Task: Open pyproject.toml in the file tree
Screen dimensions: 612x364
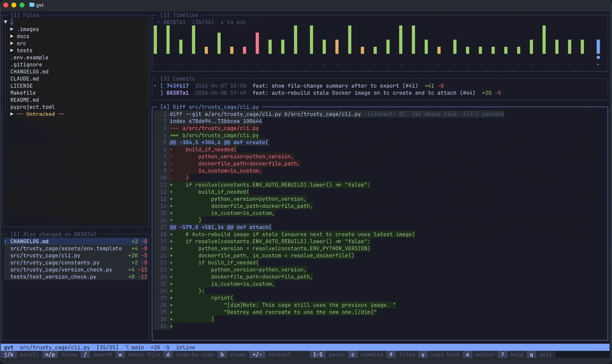Action: click(x=32, y=107)
